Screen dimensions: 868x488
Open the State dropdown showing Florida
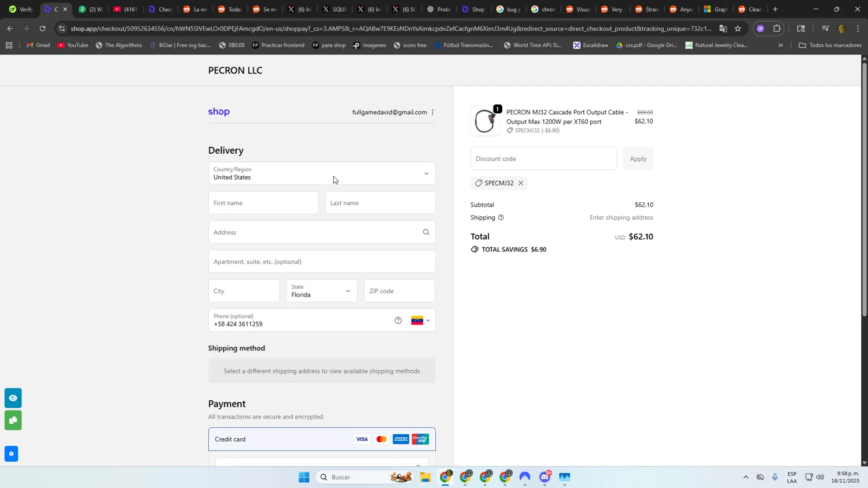(322, 291)
